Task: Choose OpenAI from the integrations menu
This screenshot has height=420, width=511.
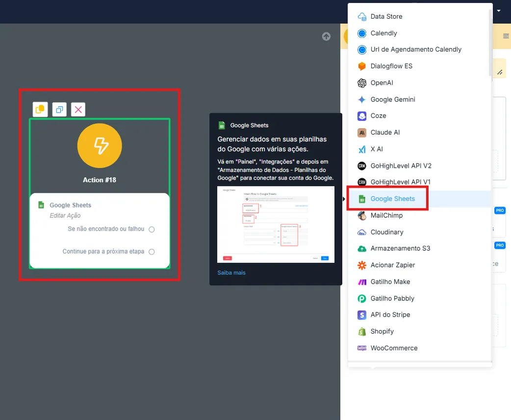Action: tap(419, 83)
